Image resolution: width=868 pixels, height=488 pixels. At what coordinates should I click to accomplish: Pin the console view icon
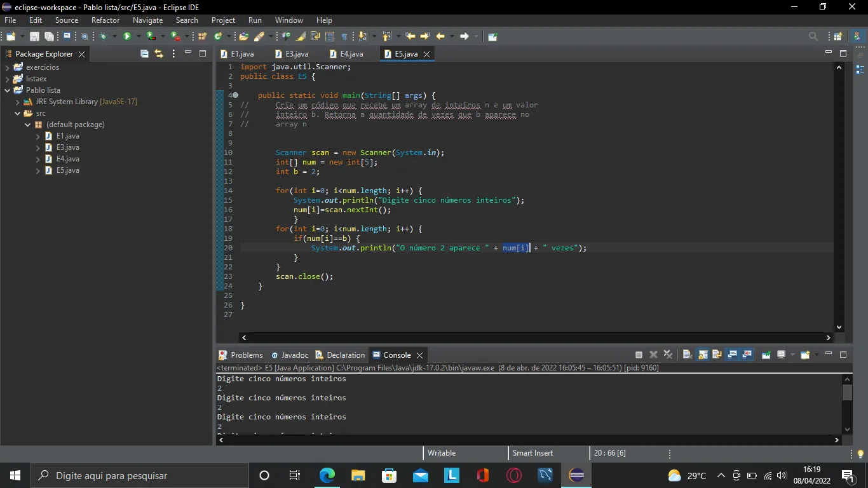click(x=766, y=355)
